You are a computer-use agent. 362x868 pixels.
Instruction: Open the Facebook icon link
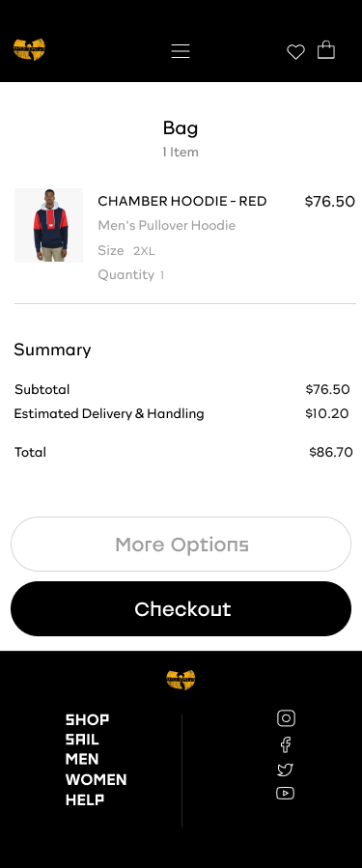click(x=286, y=744)
